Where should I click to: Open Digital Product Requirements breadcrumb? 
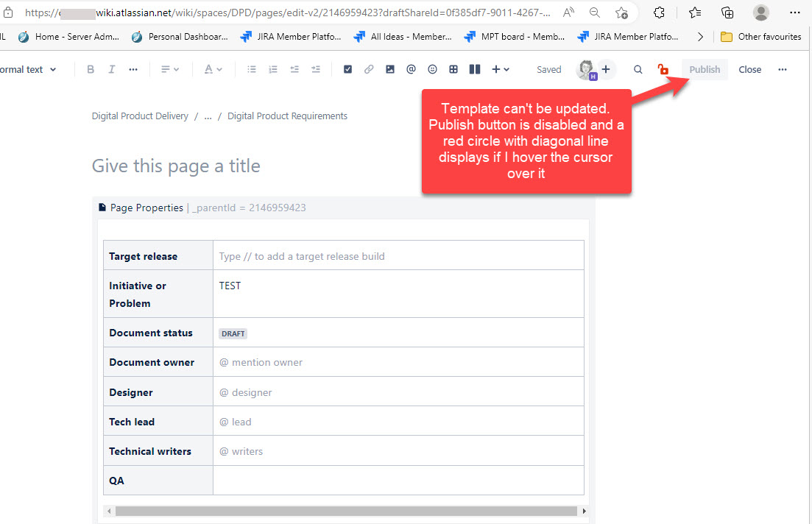tap(287, 116)
